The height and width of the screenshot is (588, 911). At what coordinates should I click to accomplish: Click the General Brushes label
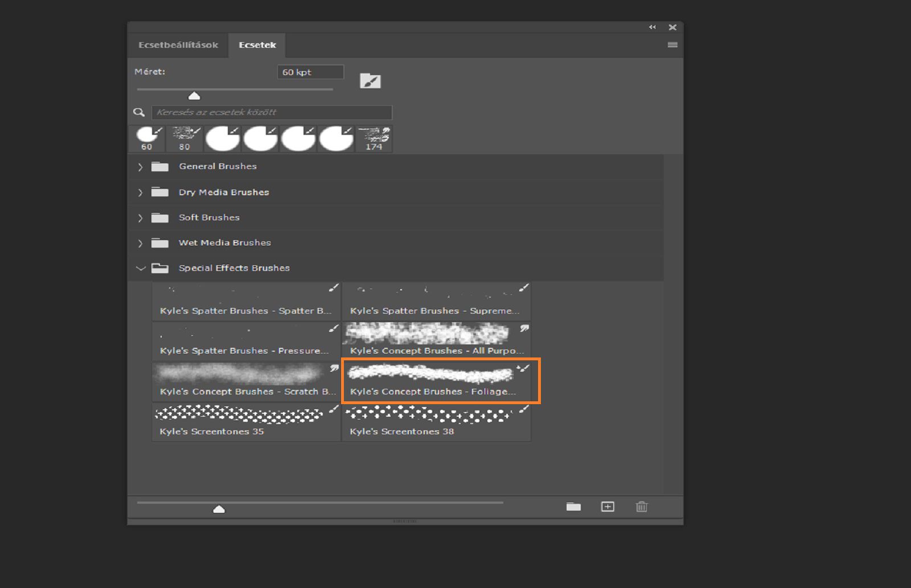tap(218, 166)
